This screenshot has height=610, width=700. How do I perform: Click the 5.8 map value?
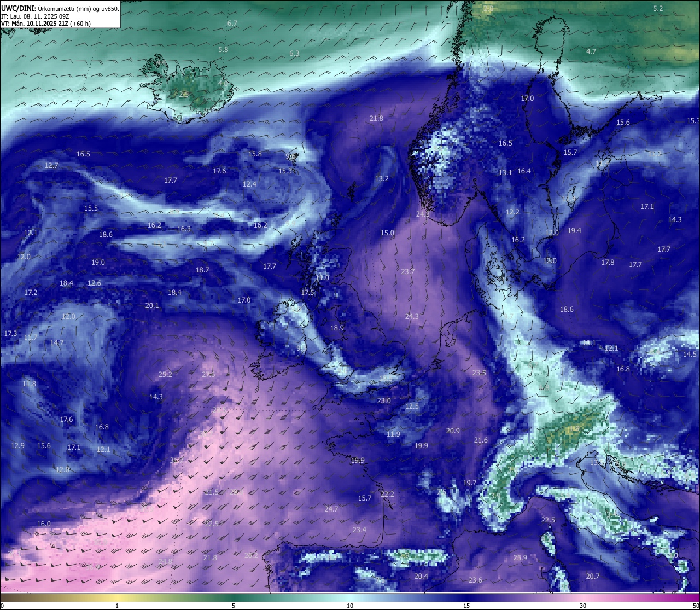(223, 49)
